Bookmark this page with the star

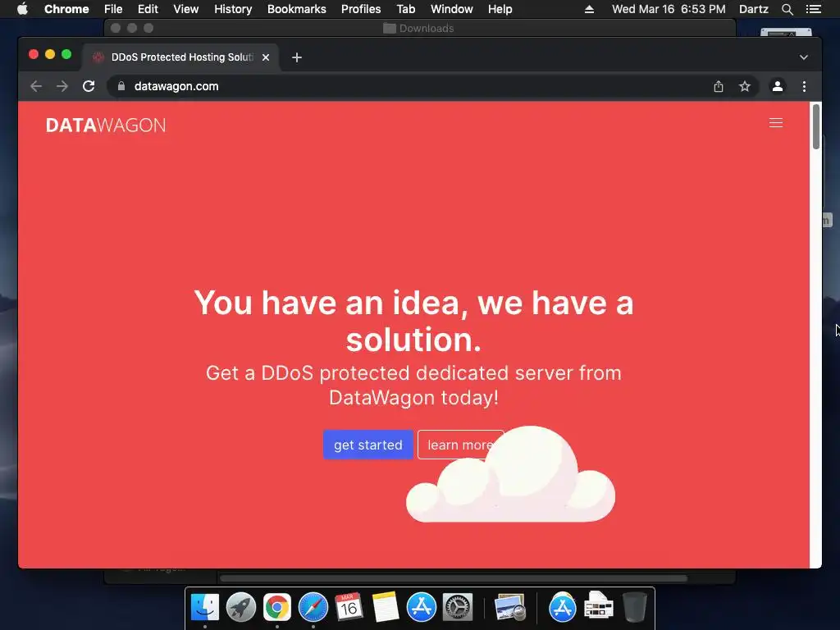coord(745,86)
